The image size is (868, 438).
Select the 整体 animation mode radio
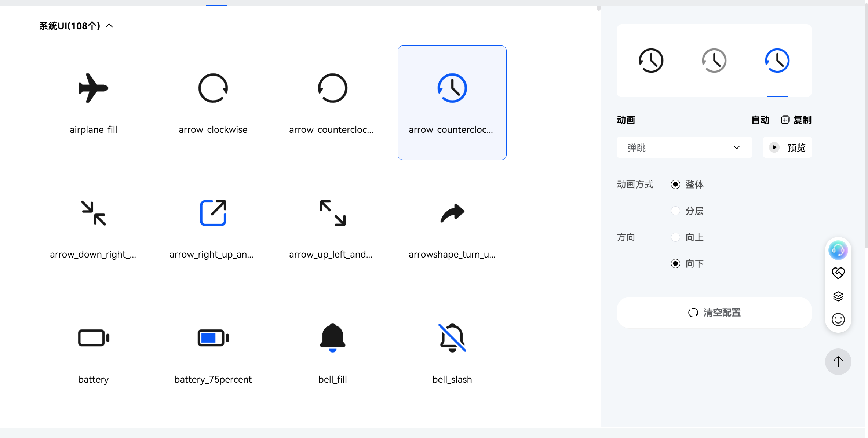click(x=675, y=185)
